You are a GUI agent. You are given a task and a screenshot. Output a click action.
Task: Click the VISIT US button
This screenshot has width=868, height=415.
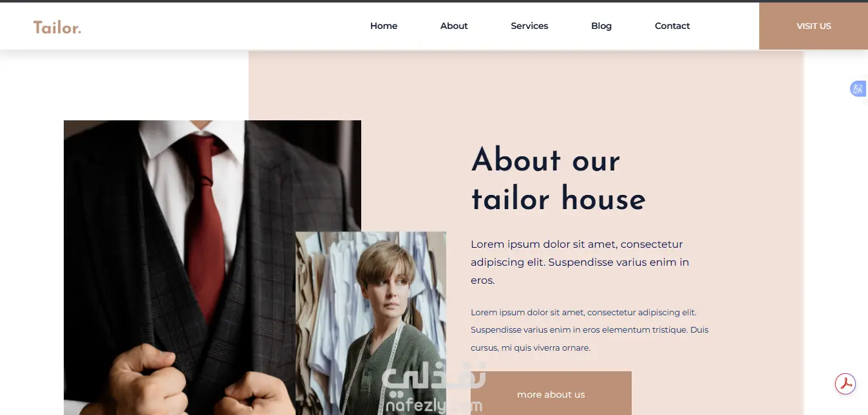(x=813, y=26)
